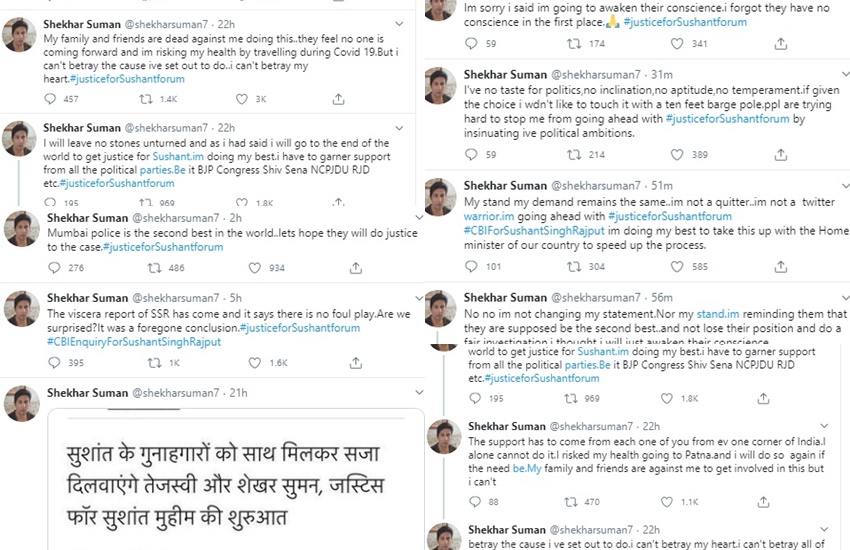Retweet the tweet with 1.4K retweets
850x550 pixels.
pyautogui.click(x=146, y=99)
